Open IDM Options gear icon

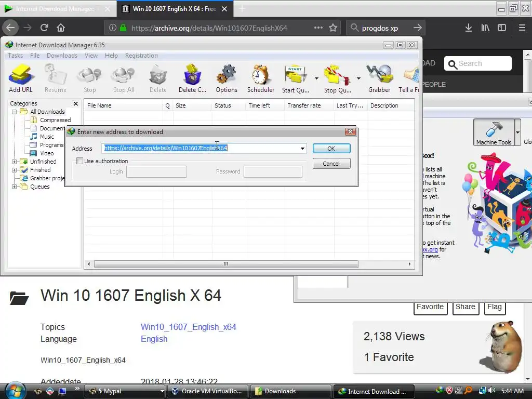227,78
